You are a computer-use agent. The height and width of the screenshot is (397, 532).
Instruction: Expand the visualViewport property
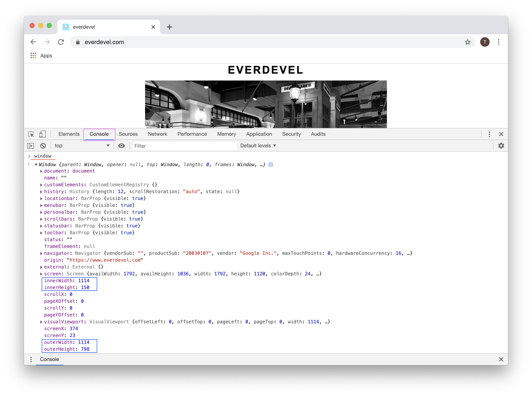pos(41,322)
